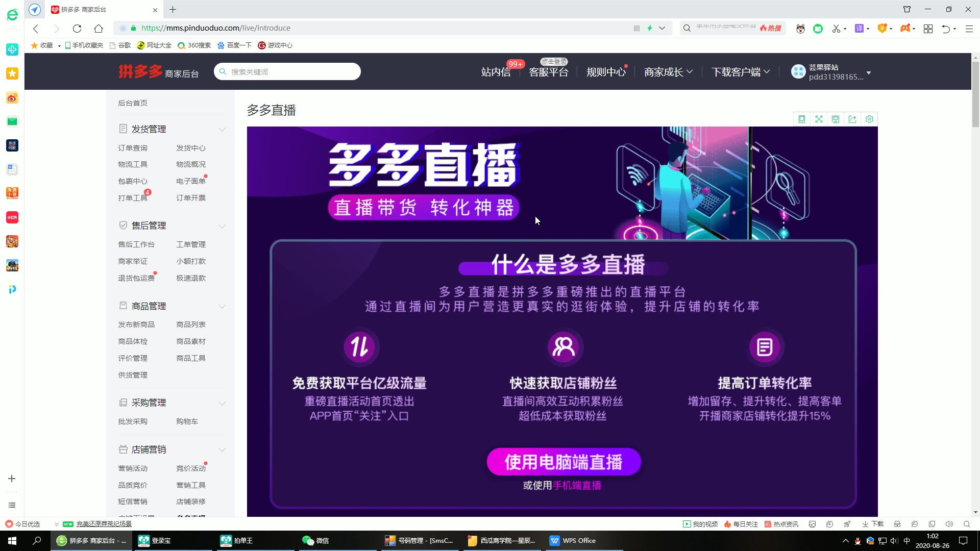This screenshot has width=980, height=551.
Task: Click 热点资讯 in status bar
Action: point(781,524)
